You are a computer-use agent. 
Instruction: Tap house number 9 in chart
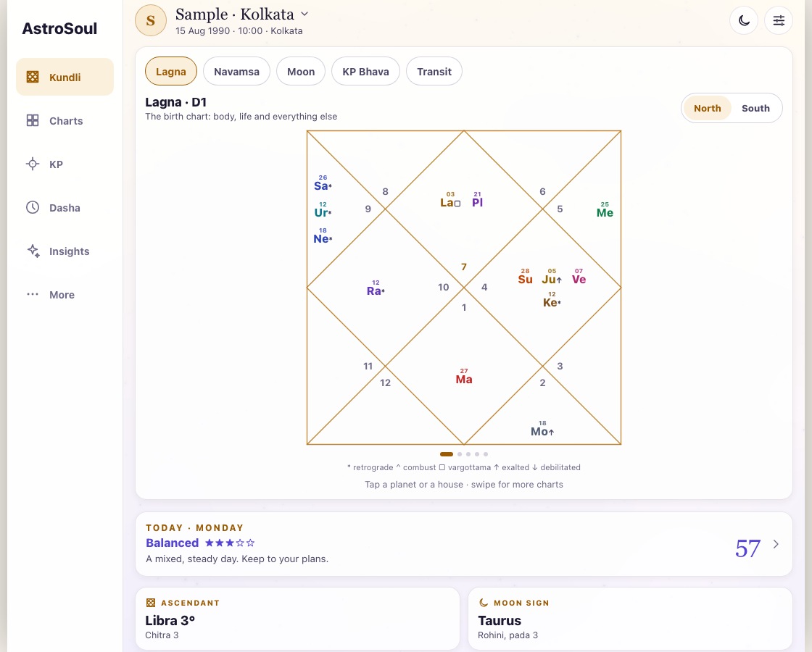point(368,209)
